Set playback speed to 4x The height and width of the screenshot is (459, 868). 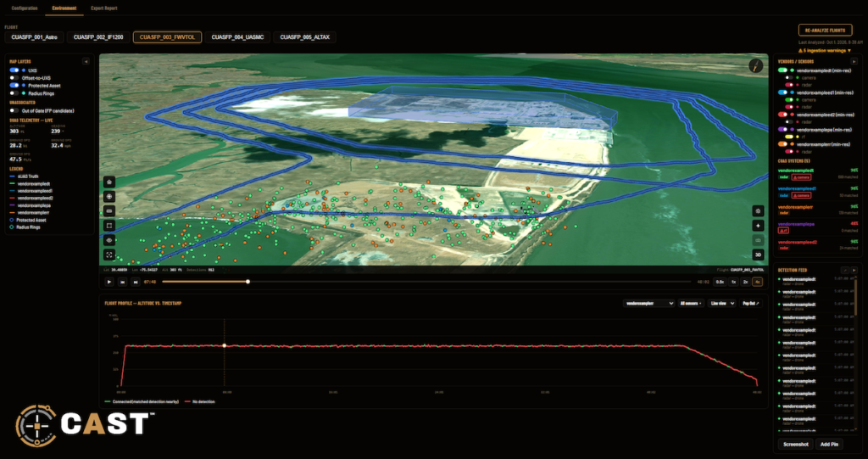[758, 282]
